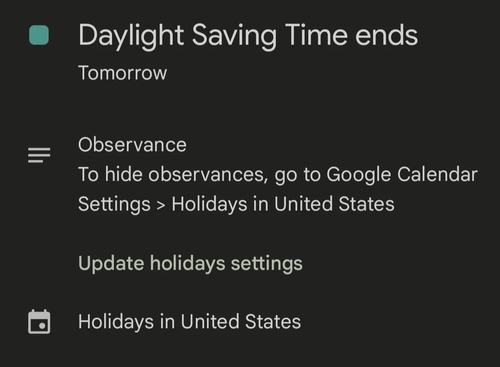Click the Holidays in United States calendar name
Viewport: 500px width, 367px height.
click(189, 322)
